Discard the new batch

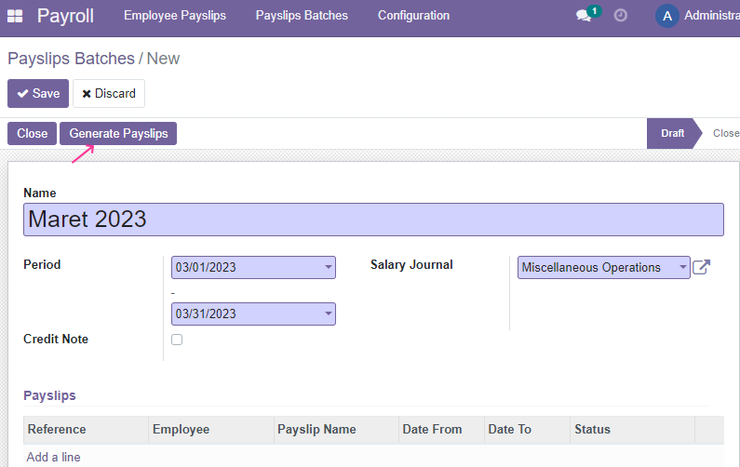pyautogui.click(x=109, y=93)
